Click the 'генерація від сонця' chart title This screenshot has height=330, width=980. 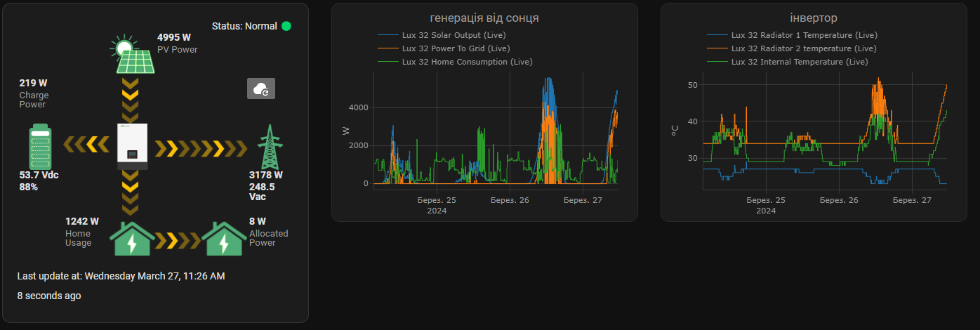click(x=484, y=18)
